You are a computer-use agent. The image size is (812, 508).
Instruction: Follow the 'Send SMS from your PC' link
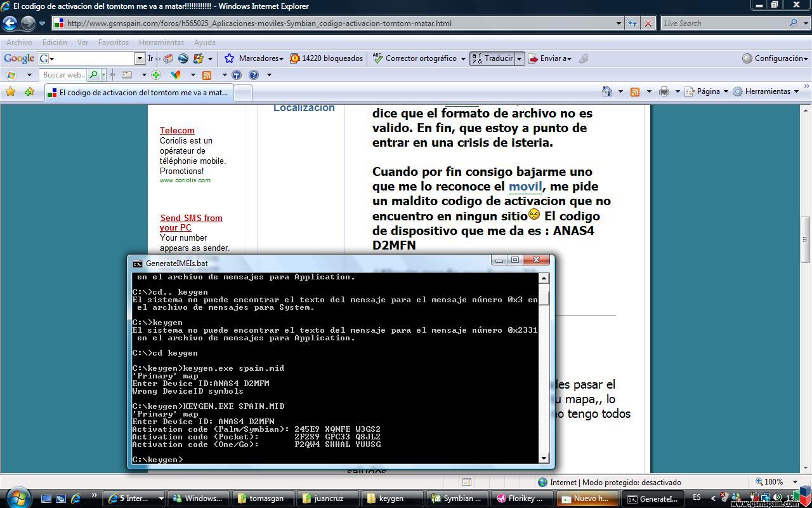click(x=191, y=223)
